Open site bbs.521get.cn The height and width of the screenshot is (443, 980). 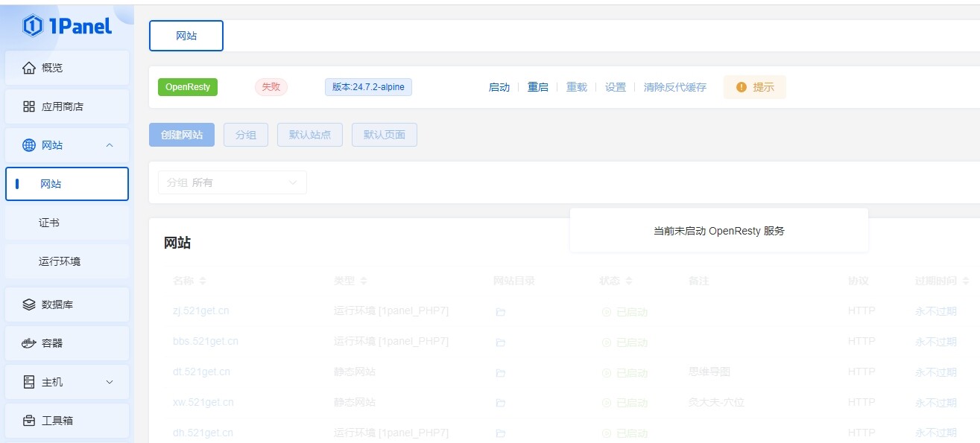pos(206,341)
